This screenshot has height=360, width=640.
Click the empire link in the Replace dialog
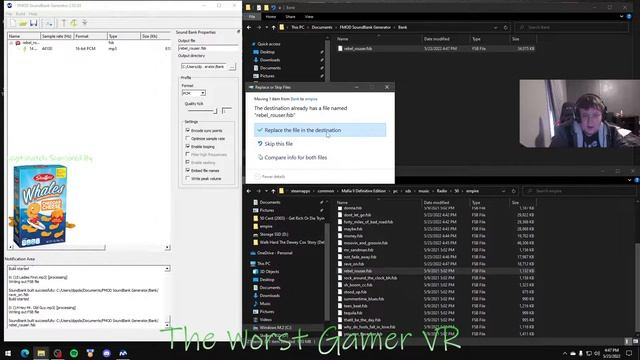coord(311,99)
